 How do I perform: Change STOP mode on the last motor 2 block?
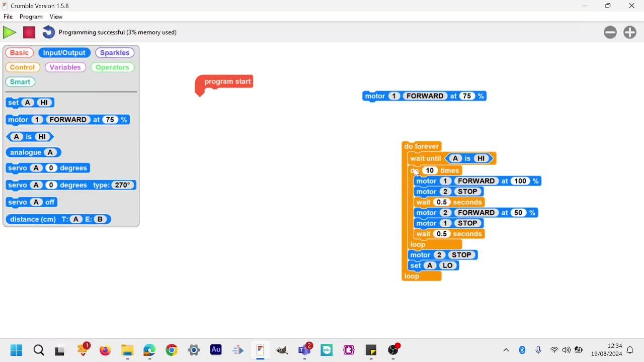461,255
